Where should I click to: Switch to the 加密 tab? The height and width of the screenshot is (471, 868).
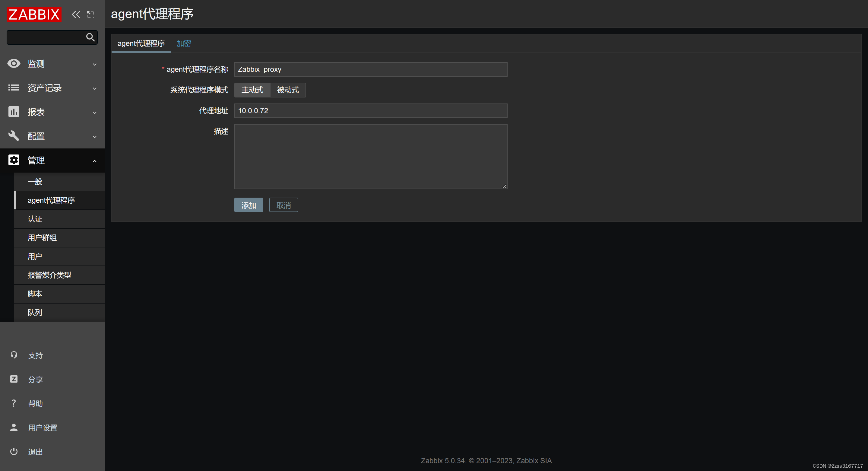[184, 43]
